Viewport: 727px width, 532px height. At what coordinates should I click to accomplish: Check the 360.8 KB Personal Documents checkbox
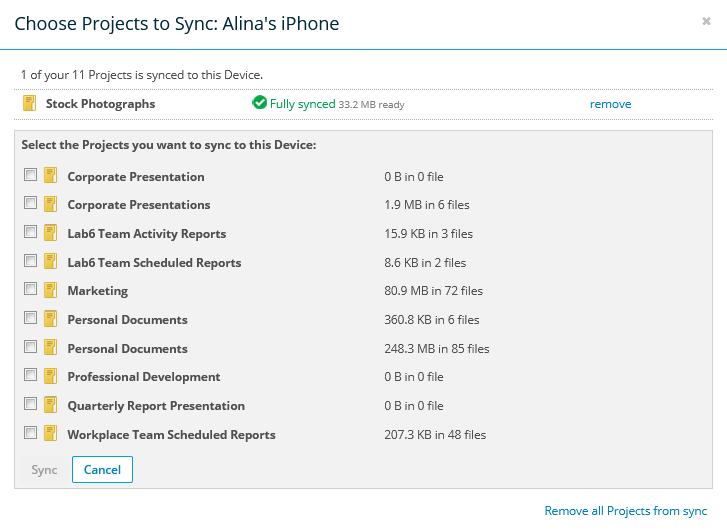[x=31, y=318]
